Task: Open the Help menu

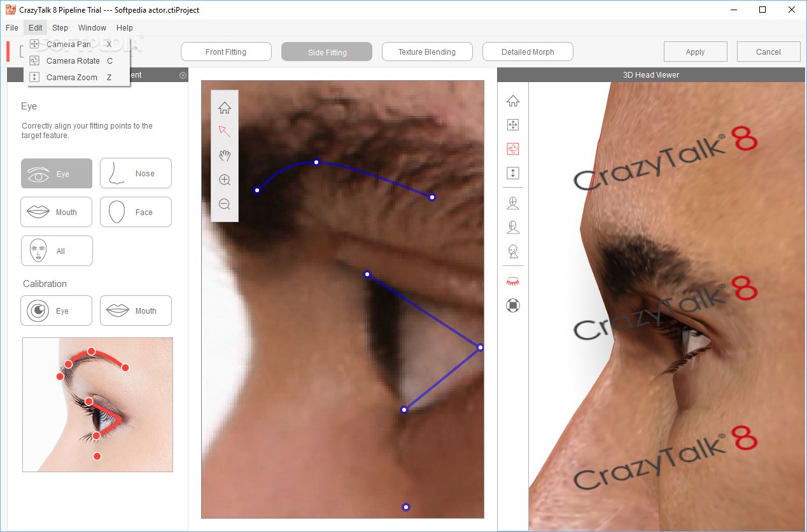Action: [125, 27]
